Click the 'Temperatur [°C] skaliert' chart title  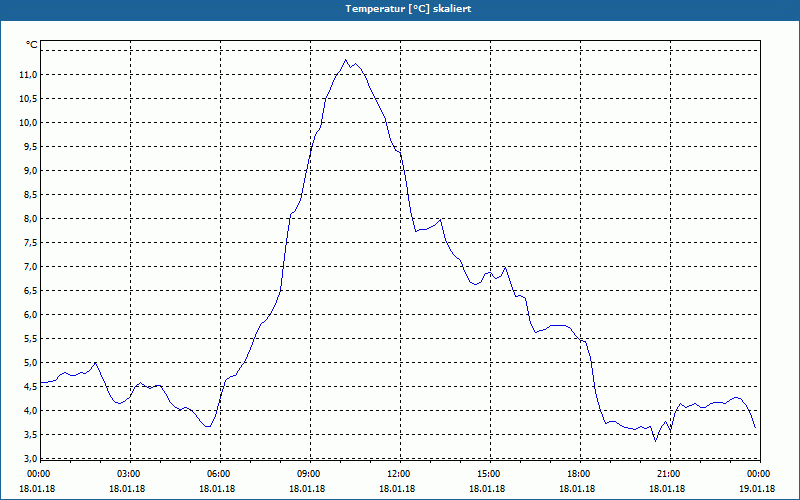408,9
